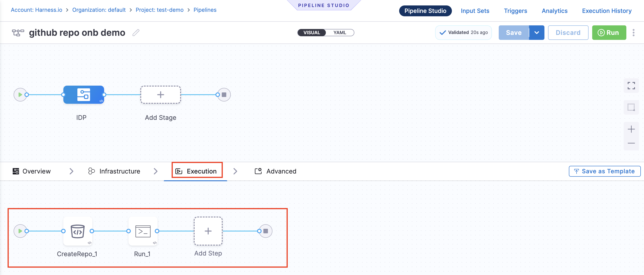Add a new step
644x275 pixels.
(208, 231)
